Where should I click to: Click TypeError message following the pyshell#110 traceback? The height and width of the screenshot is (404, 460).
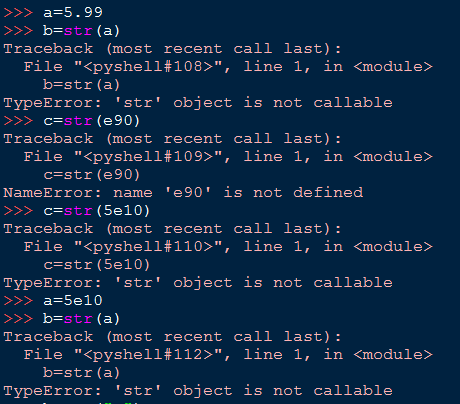198,283
